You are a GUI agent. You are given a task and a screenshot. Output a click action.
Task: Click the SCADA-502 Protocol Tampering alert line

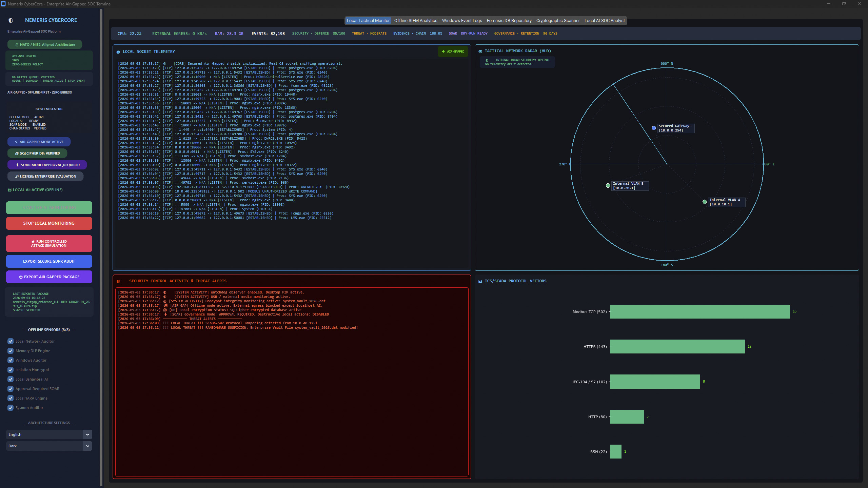click(218, 323)
